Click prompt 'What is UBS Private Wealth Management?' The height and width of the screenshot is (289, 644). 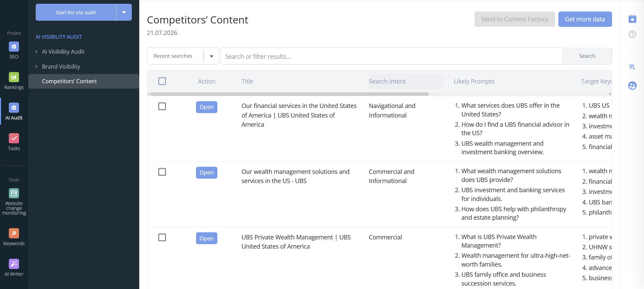pos(499,241)
